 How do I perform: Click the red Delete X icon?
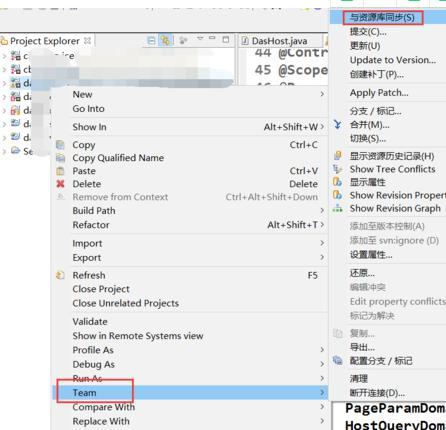click(60, 184)
